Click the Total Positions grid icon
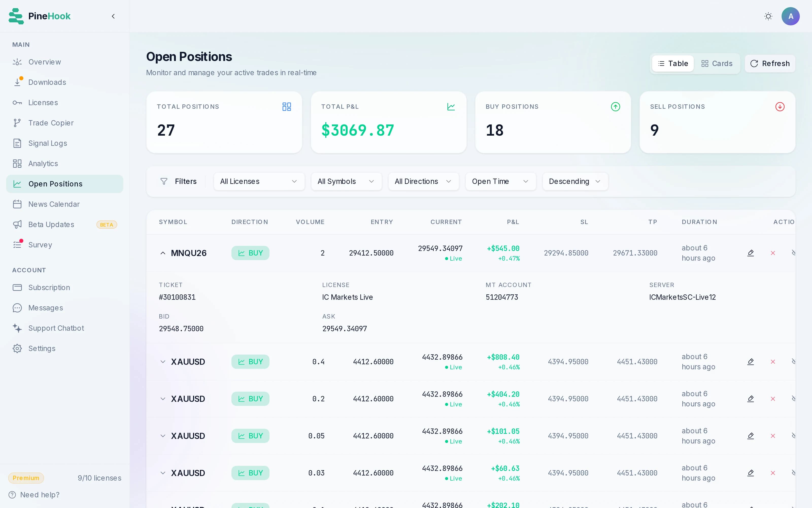This screenshot has width=812, height=508. [x=286, y=107]
